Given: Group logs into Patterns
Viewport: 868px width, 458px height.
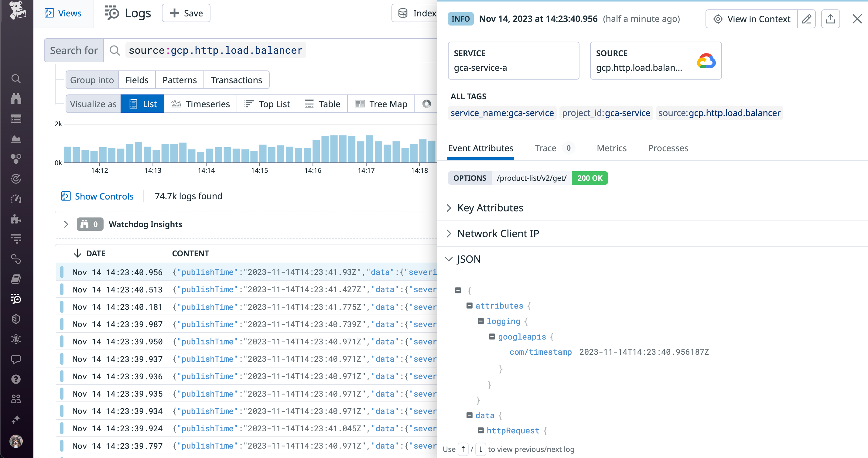Looking at the screenshot, I should click(179, 80).
